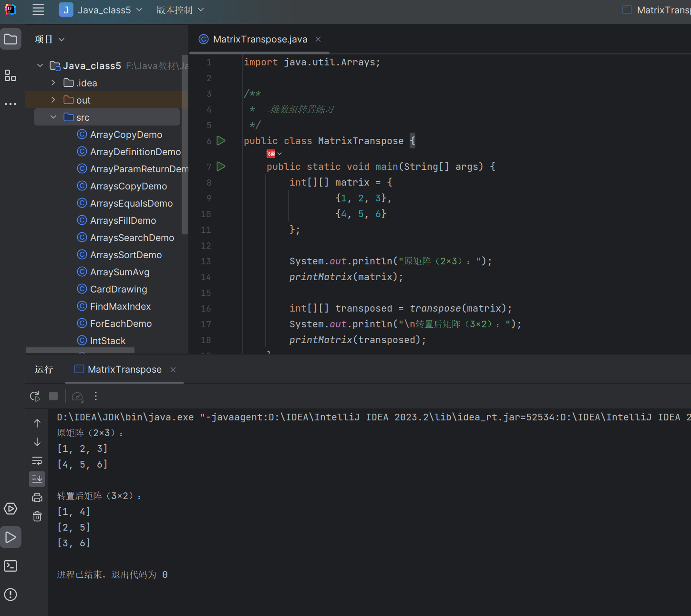
Task: Open the Problems tool window
Action: [10, 595]
